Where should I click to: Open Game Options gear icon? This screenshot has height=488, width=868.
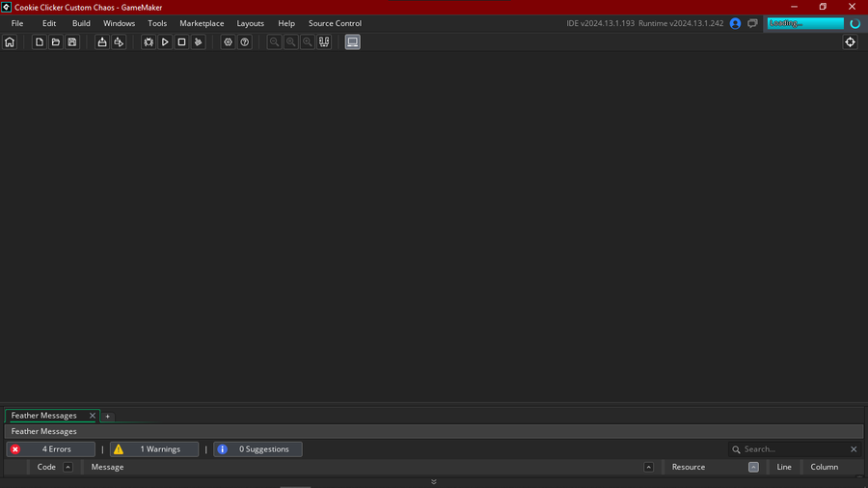(x=228, y=42)
